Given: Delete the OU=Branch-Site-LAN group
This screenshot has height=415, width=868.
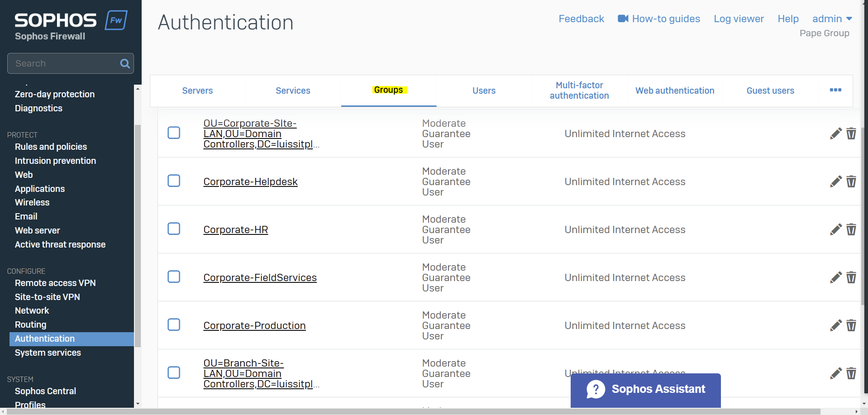Looking at the screenshot, I should point(851,373).
